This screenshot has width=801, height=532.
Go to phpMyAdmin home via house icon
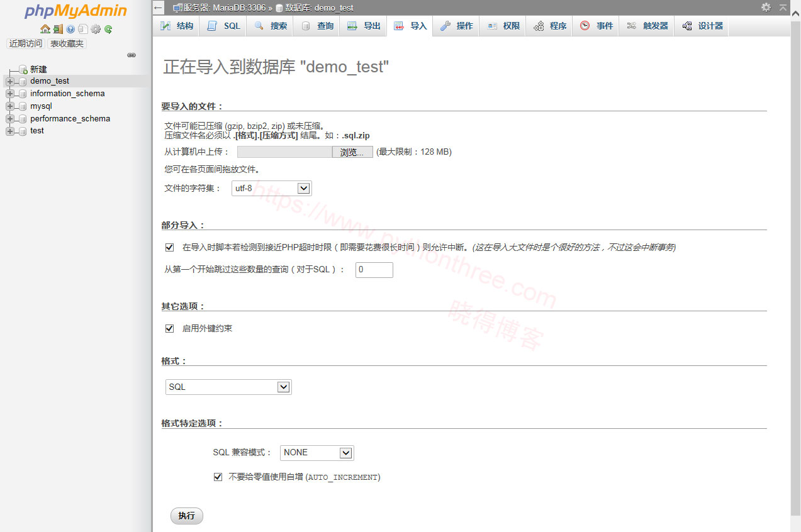[x=45, y=29]
